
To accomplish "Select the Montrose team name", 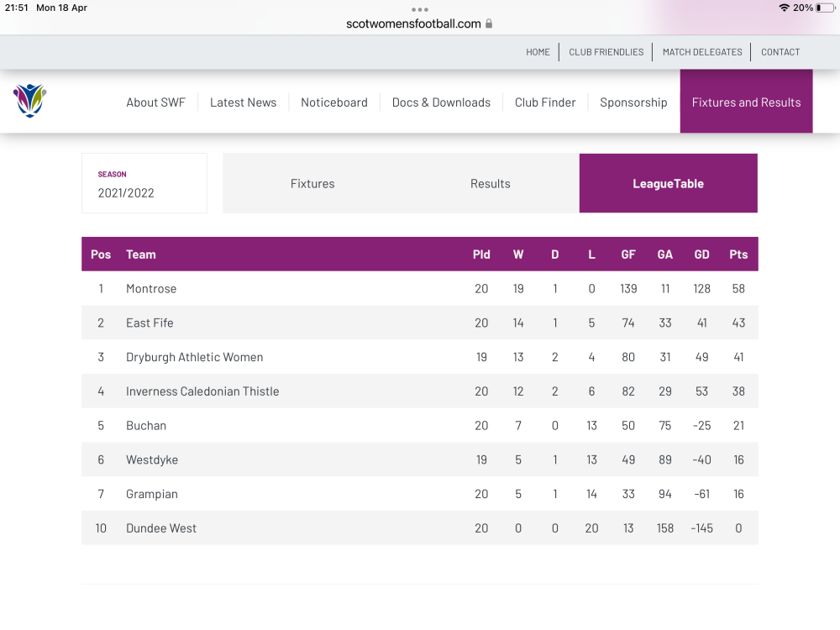I will coord(151,289).
